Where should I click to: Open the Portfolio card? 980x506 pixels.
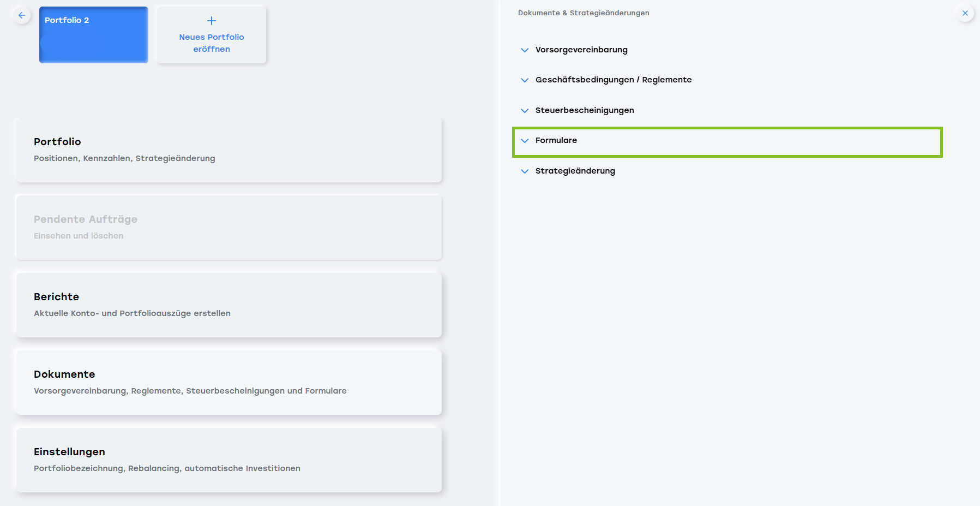[x=229, y=150]
